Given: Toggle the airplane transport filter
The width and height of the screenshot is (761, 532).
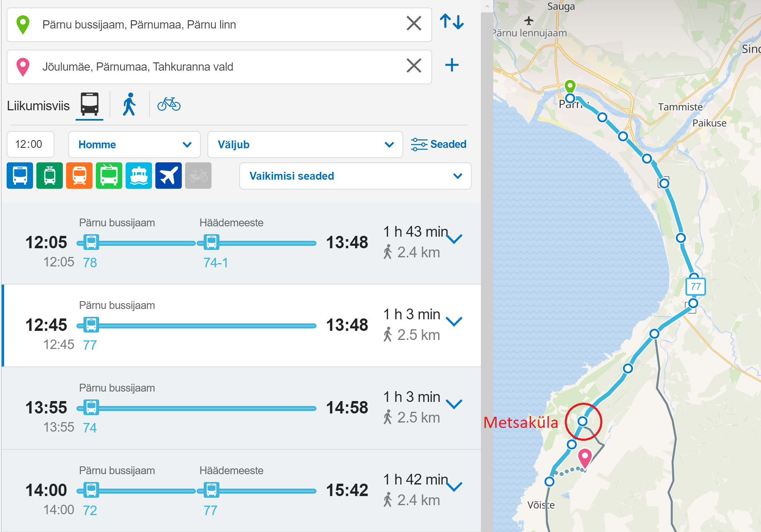Looking at the screenshot, I should tap(169, 176).
